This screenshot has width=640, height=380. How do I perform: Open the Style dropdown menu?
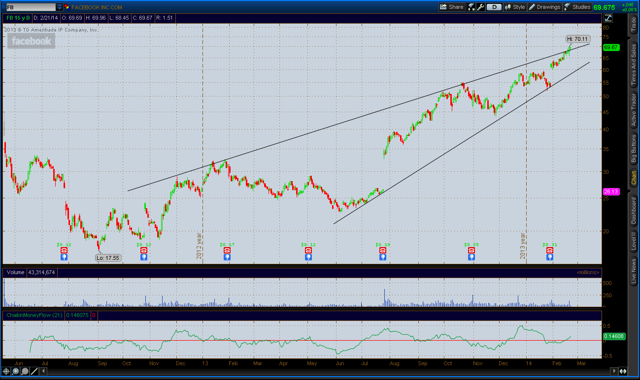(x=515, y=7)
